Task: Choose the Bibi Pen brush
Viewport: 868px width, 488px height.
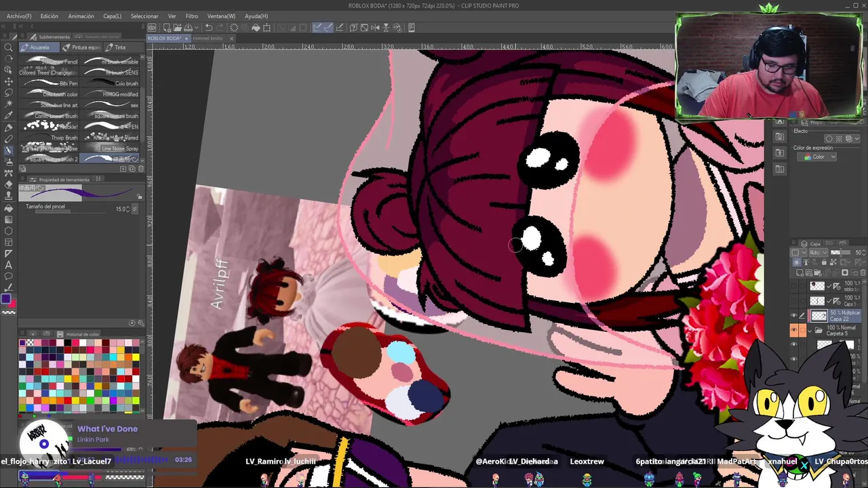Action: coord(49,83)
